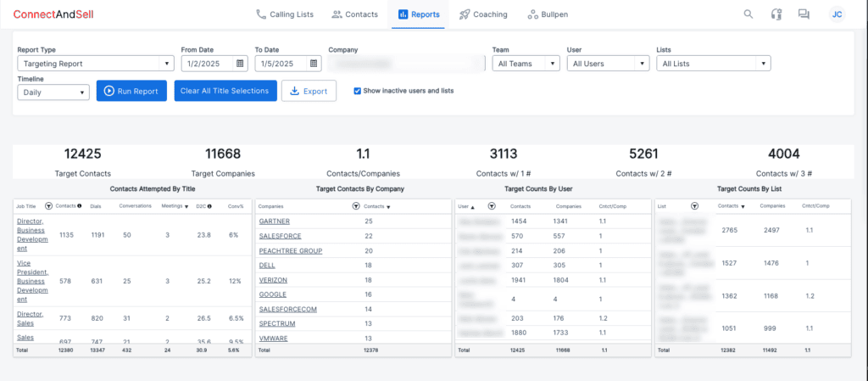The width and height of the screenshot is (868, 381).
Task: Switch to the Calling Lists tab
Action: point(285,14)
